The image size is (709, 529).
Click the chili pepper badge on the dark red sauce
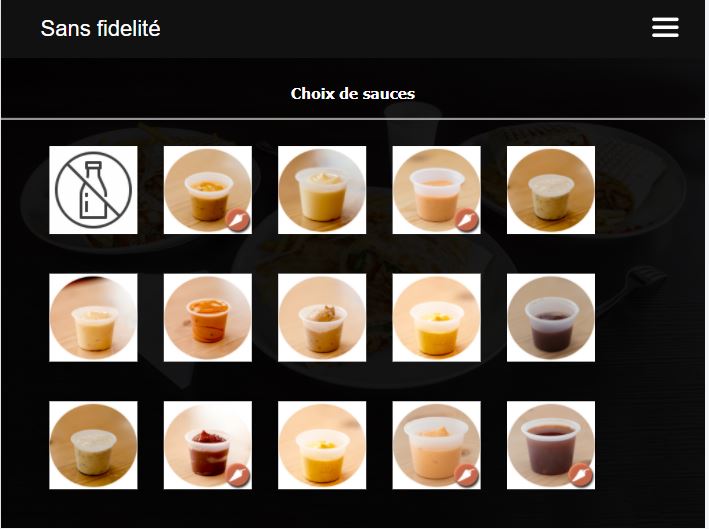[x=238, y=476]
